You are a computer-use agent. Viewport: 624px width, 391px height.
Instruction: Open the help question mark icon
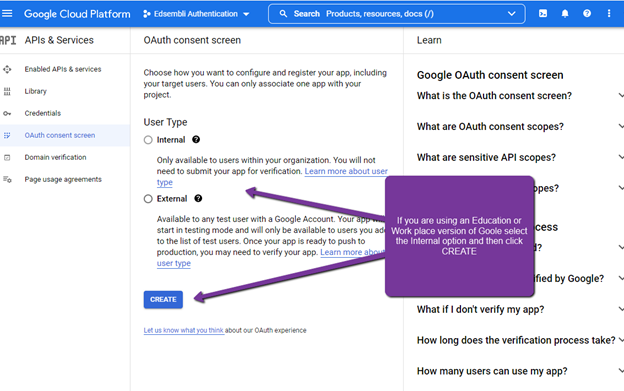[587, 14]
